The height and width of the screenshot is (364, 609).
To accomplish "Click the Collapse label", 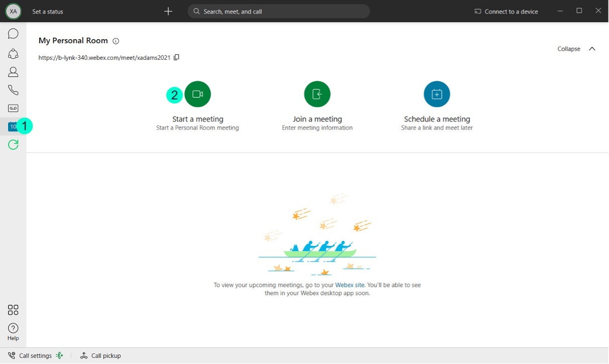I will point(569,49).
